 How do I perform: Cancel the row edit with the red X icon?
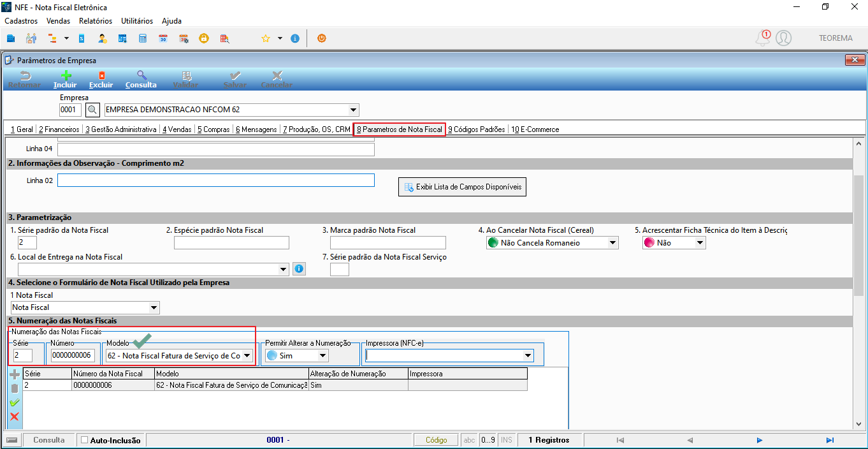tap(15, 416)
